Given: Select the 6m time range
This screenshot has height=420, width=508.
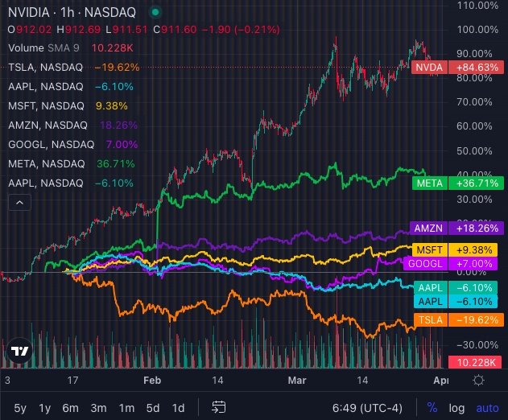Looking at the screenshot, I should tap(72, 407).
